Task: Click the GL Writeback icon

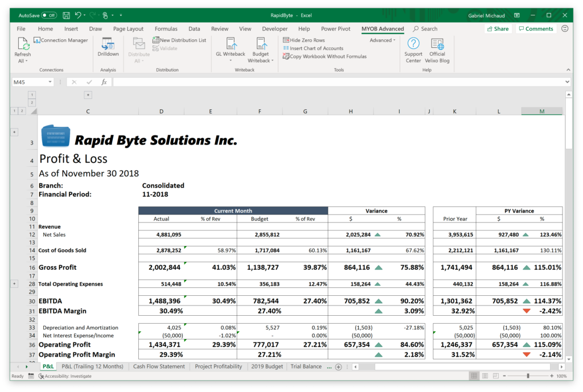Action: point(231,49)
